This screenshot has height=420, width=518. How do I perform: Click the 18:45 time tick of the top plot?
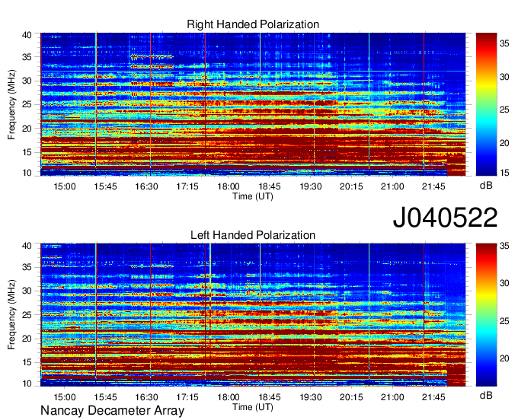pos(270,186)
